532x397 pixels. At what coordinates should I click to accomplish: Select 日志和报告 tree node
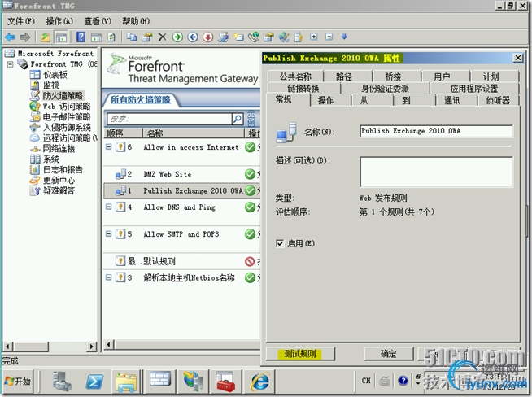(x=63, y=170)
